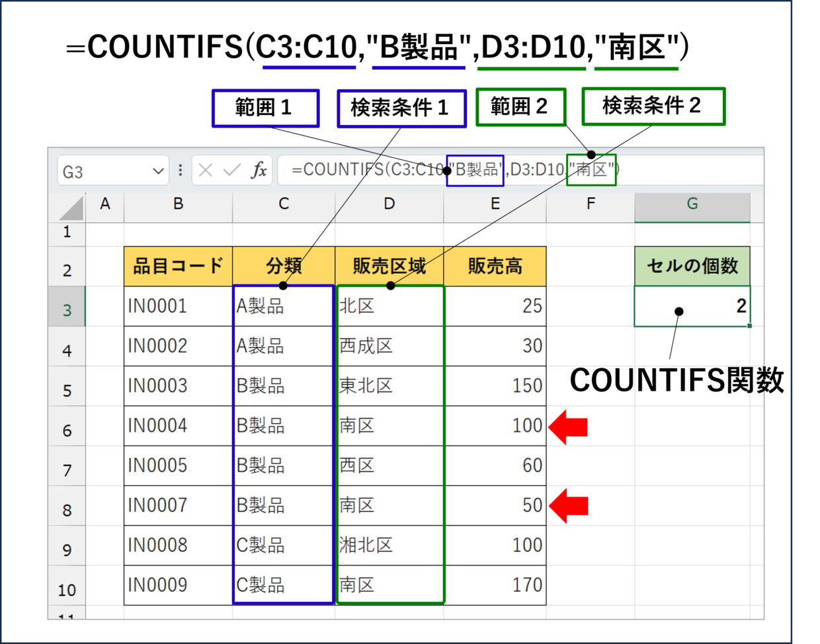This screenshot has height=644, width=820.
Task: Click the formula bar COUNTIFS text
Action: tap(455, 170)
